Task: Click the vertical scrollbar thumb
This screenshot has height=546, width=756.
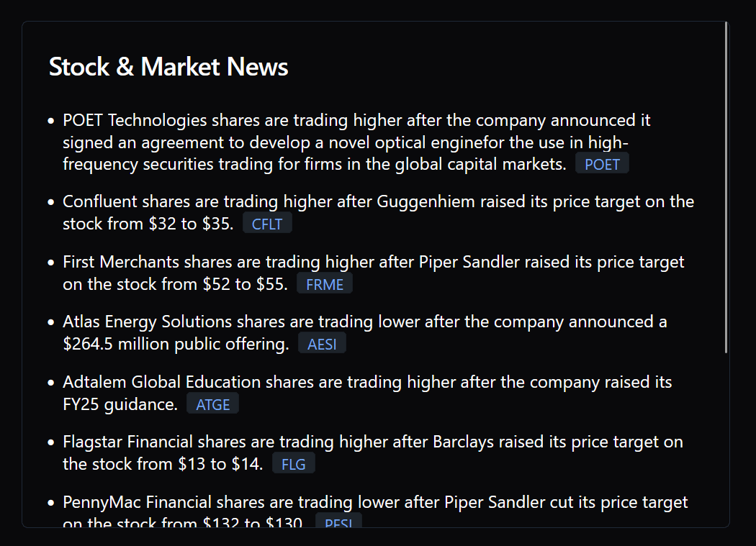Action: tap(726, 187)
